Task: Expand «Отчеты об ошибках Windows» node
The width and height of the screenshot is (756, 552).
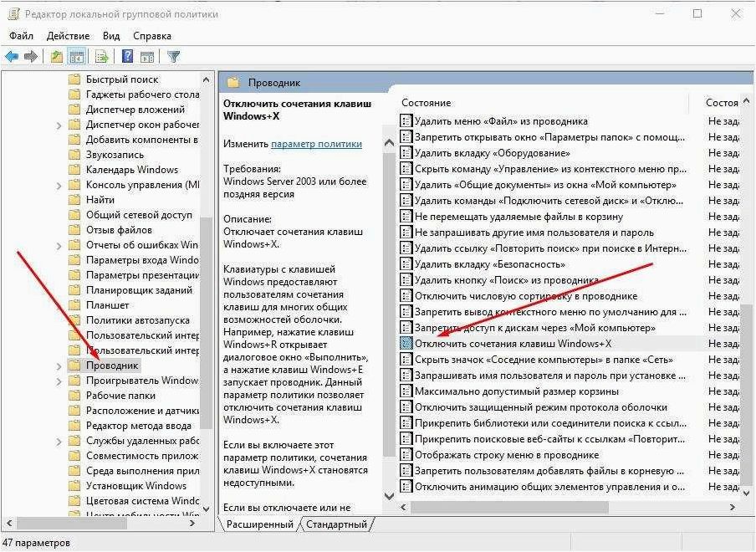Action: point(59,246)
